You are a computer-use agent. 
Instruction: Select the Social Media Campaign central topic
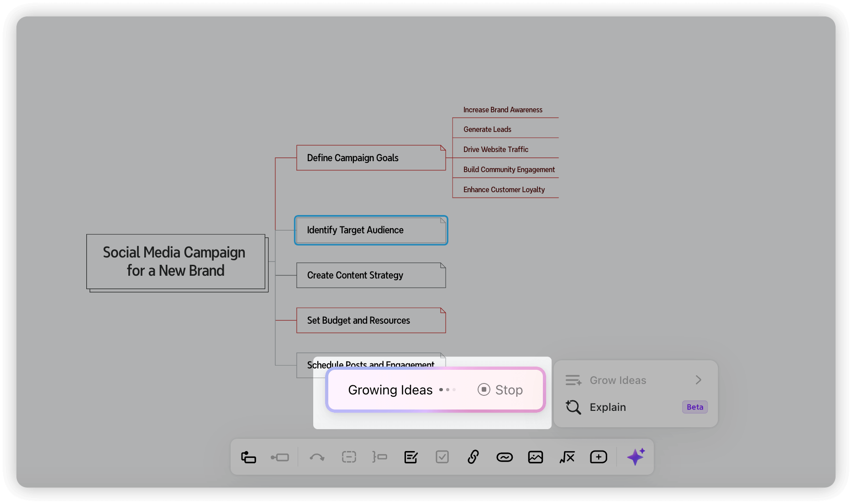[176, 262]
